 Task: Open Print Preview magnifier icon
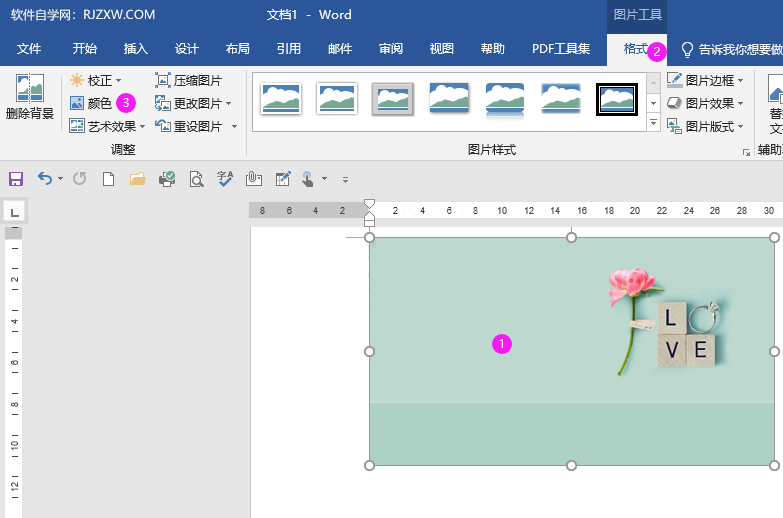click(196, 179)
